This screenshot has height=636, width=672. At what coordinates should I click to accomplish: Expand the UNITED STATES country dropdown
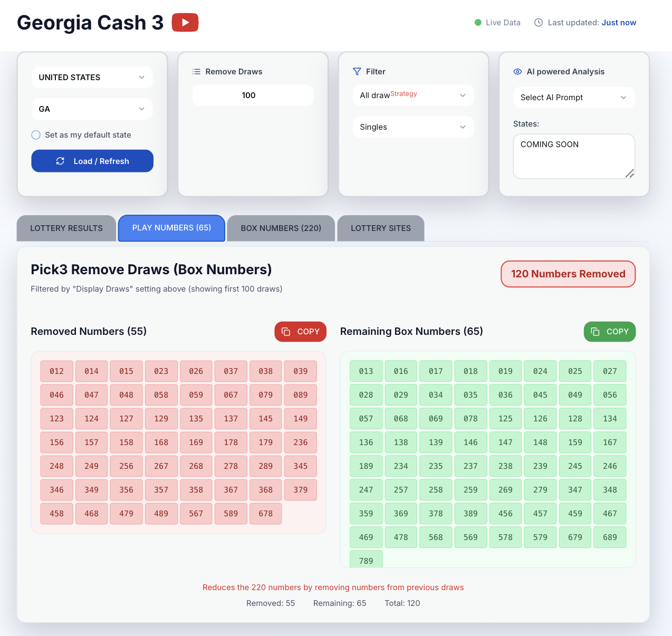(x=92, y=78)
